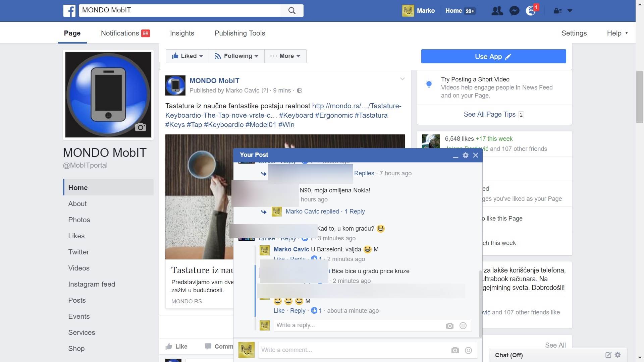This screenshot has width=644, height=362.
Task: Click the search magnifier button
Action: (x=292, y=11)
